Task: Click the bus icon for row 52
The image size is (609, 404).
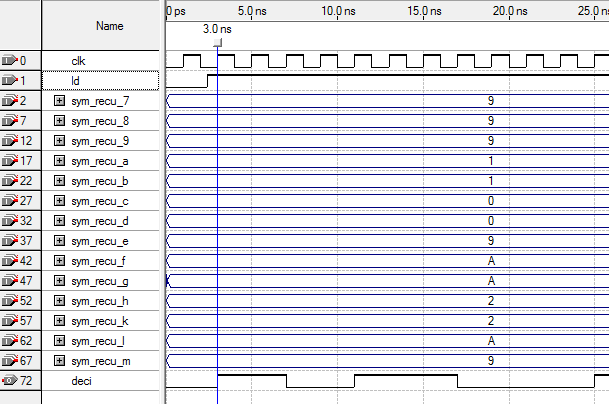Action: pyautogui.click(x=11, y=301)
